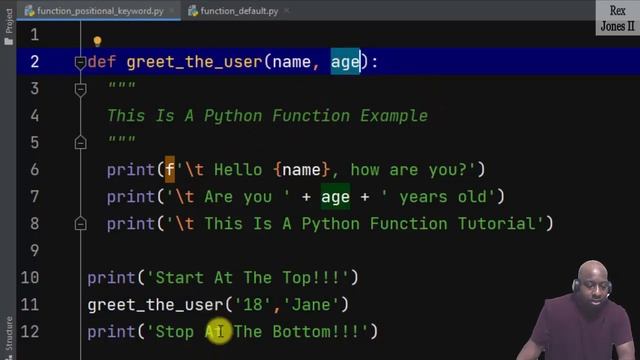640x360 pixels.
Task: Switch to function_positional_keyword.py tab
Action: [100, 11]
